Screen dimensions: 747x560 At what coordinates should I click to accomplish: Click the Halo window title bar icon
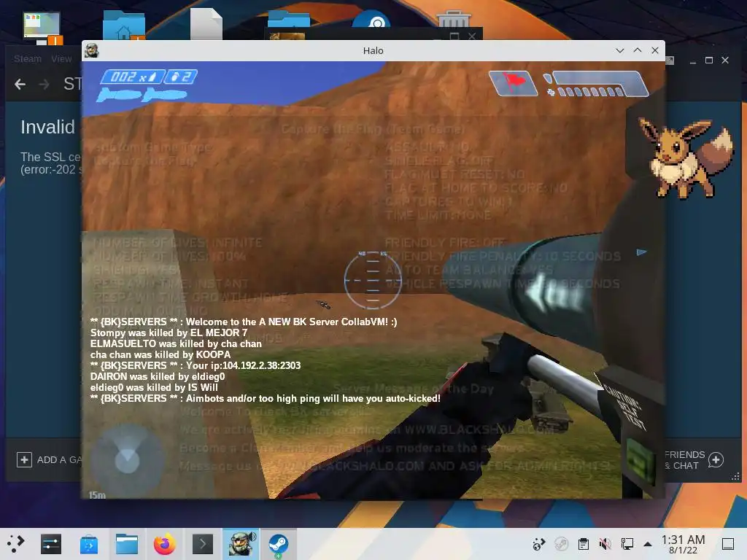pos(92,50)
